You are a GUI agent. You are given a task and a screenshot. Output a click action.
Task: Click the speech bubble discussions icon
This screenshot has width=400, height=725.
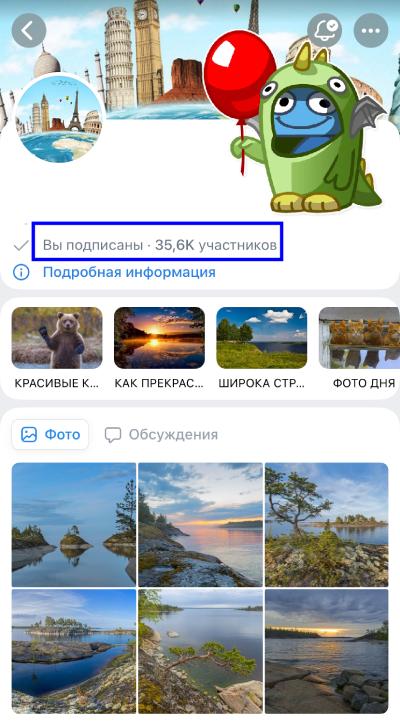(x=113, y=435)
